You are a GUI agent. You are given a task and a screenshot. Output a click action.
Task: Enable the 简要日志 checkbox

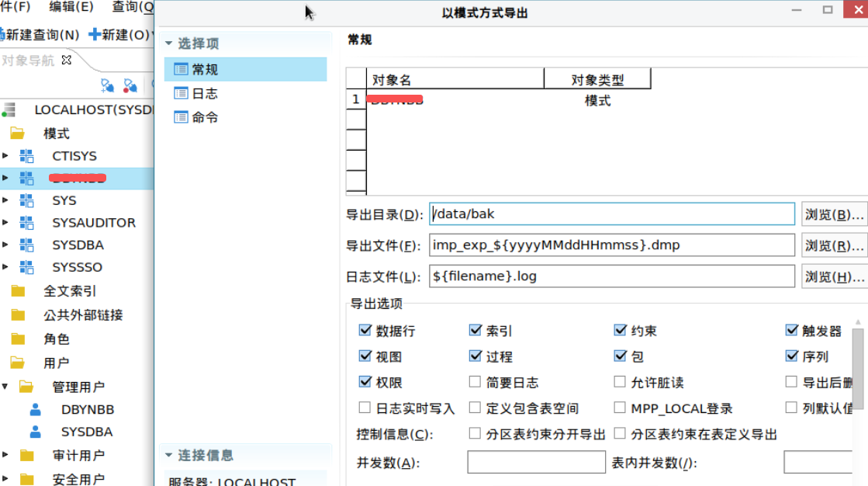[x=475, y=382]
